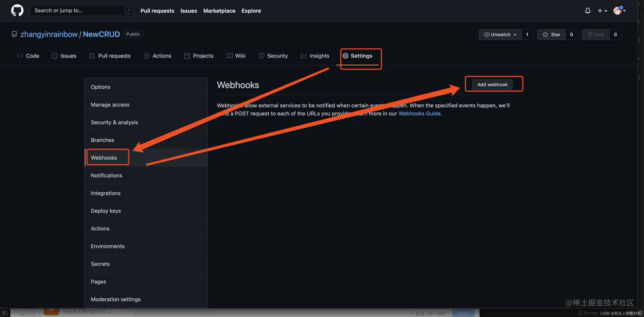Switch to the Insights tab

[x=315, y=56]
